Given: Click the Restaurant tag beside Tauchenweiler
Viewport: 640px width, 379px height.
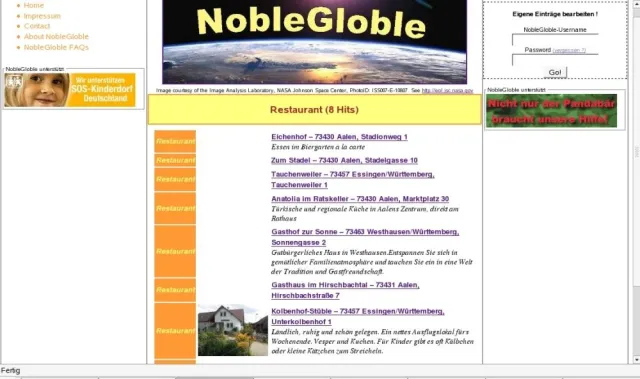Looking at the screenshot, I should click(x=175, y=180).
